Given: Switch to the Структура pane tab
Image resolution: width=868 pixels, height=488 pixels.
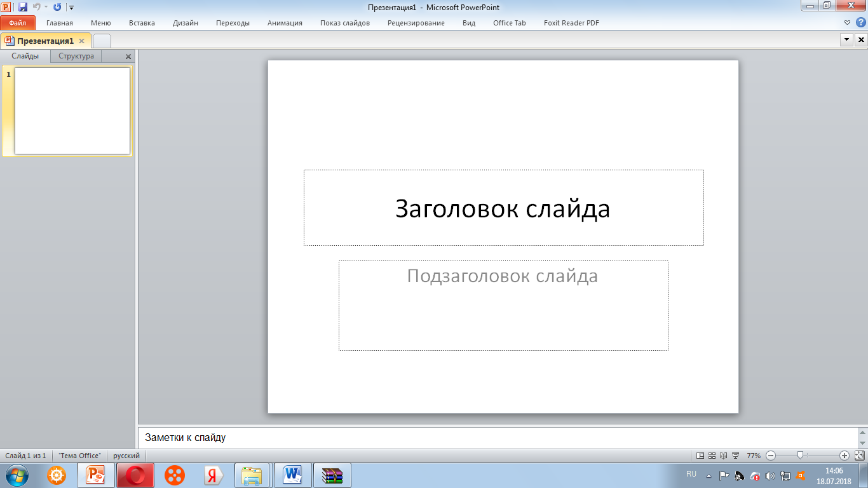Looking at the screenshot, I should pos(76,56).
